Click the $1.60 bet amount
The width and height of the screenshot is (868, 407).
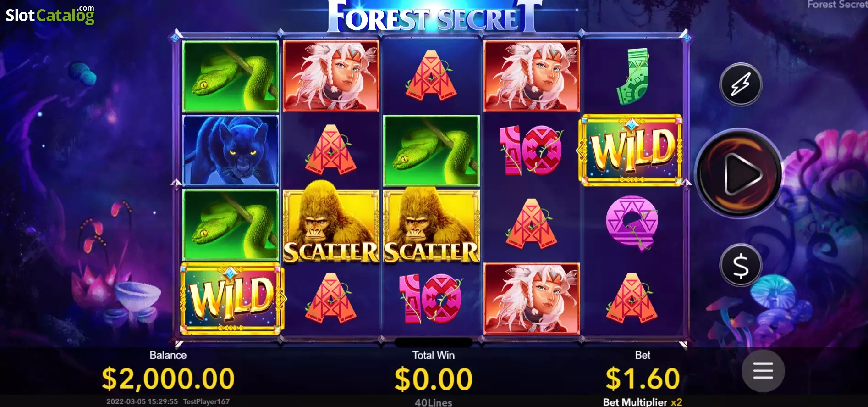643,379
